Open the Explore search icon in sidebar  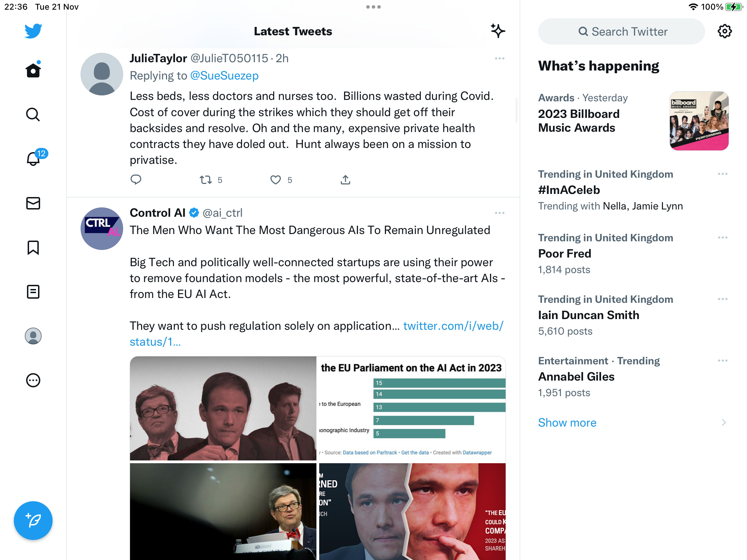[33, 115]
